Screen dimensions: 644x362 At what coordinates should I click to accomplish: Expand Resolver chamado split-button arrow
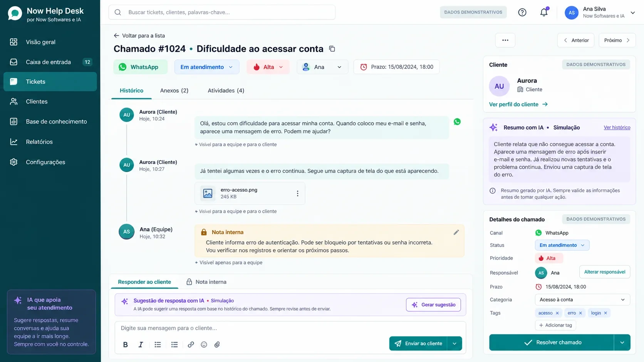click(622, 342)
